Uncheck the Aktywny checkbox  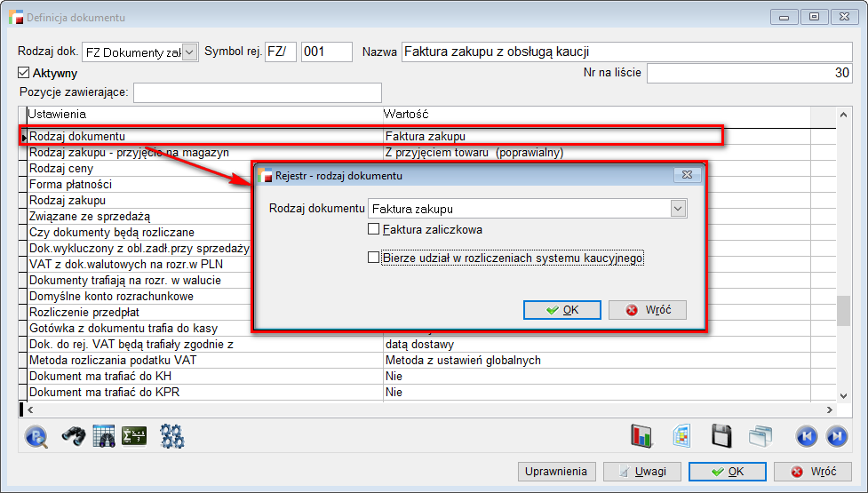pos(24,73)
